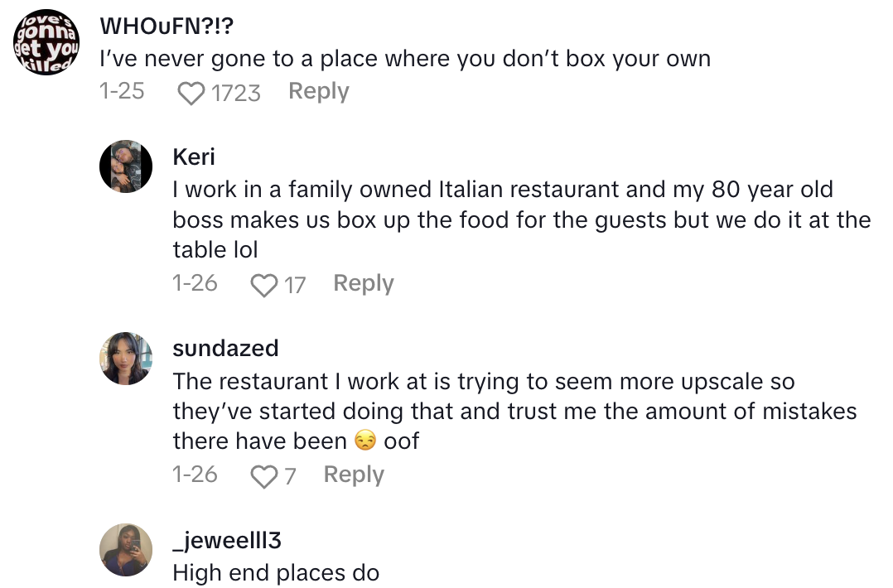Reply to sundazed's comment
This screenshot has height=588, width=893.
353,475
